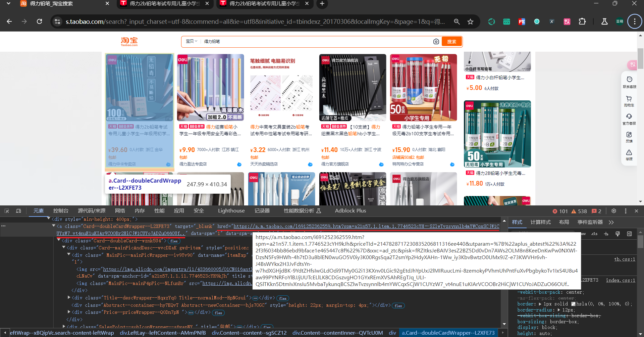644x337 pixels.
Task: Collapse the a.Card--doubleCardWrapper node
Action: (x=53, y=226)
